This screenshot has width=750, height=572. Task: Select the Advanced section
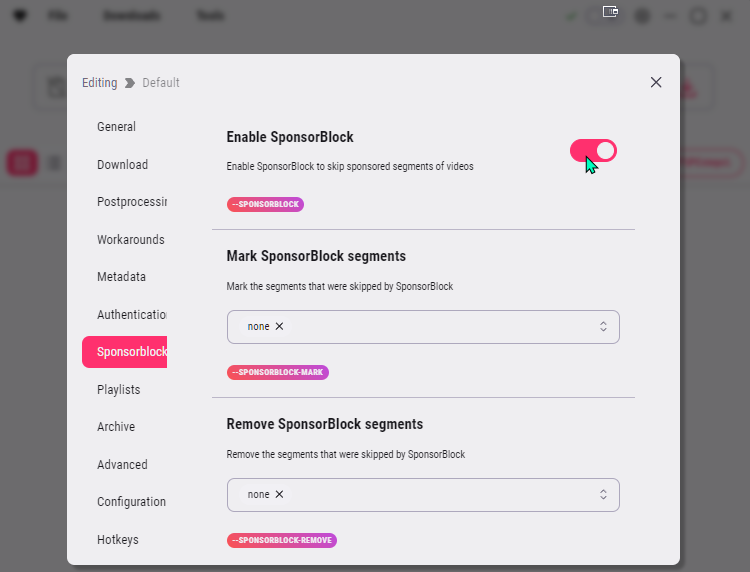[124, 465]
